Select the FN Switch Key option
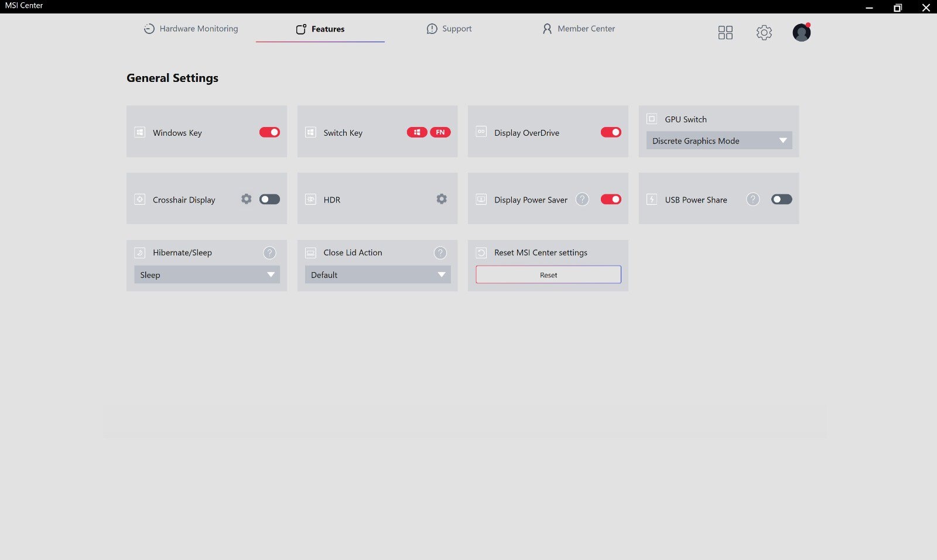 (x=440, y=132)
